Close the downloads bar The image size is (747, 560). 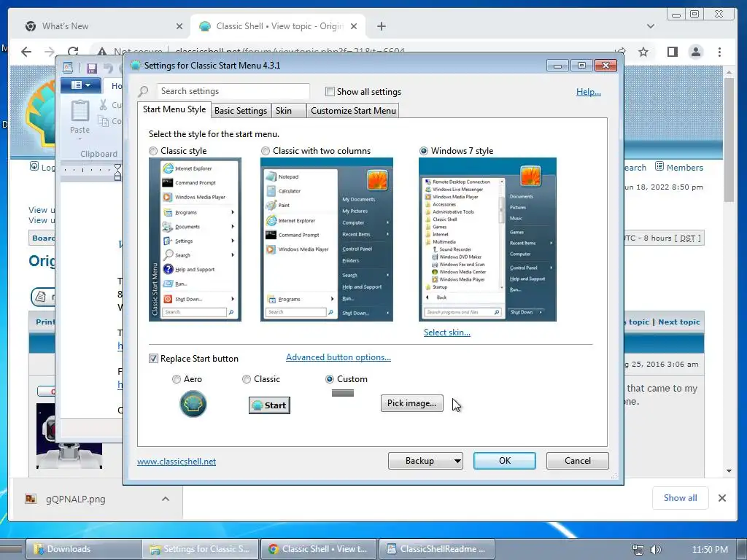(721, 497)
